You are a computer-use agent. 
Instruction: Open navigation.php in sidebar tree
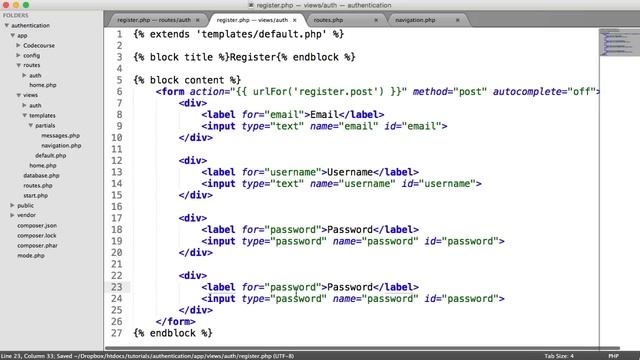click(61, 145)
